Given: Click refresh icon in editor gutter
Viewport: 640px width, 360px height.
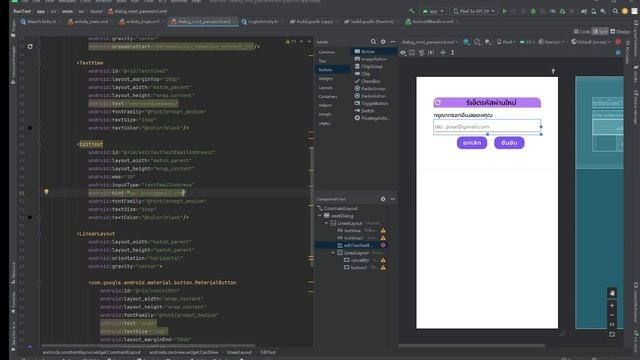Looking at the screenshot, I should pyautogui.click(x=30, y=47).
